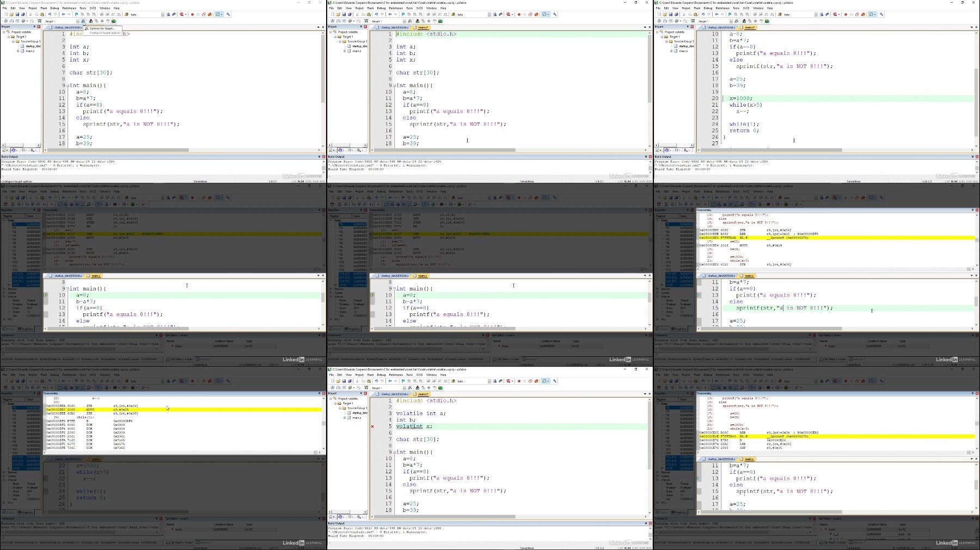Expand Target 1 dropdown in top-left frame
980x550 pixels.
(77, 21)
